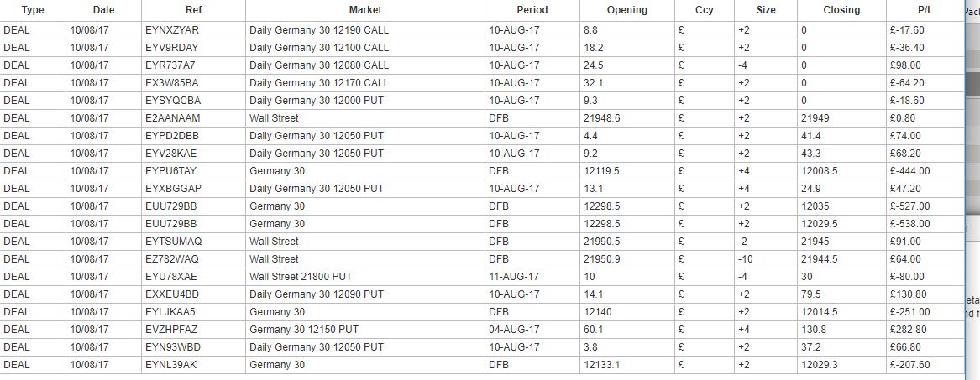Click the 11-AUG-17 period cell
Viewport: 980px width, 380px height.
(x=514, y=277)
